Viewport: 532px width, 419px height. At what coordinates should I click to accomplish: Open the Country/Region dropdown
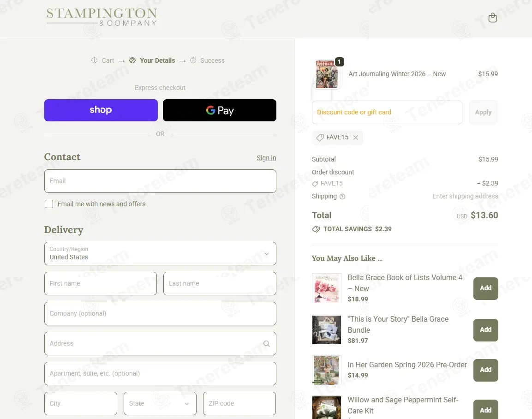coord(160,253)
